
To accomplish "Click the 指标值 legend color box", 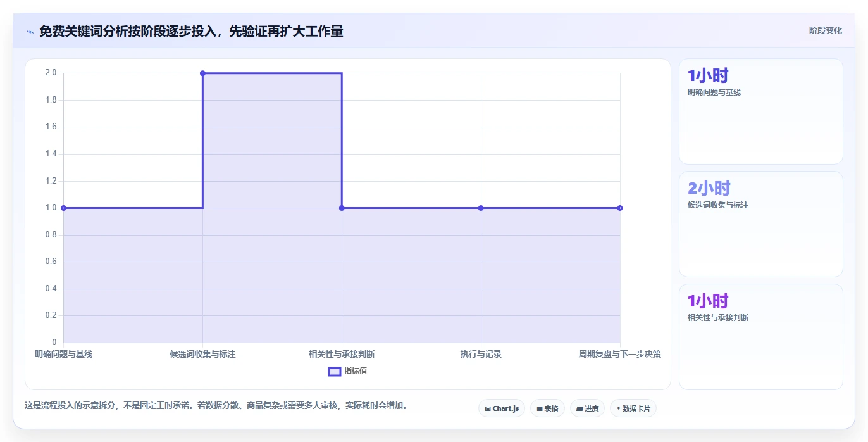I will click(335, 371).
